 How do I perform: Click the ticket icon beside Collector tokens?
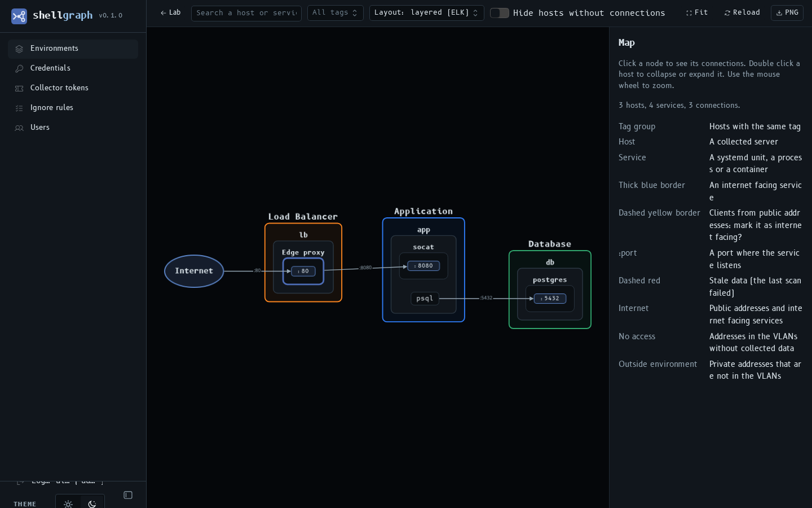point(19,89)
